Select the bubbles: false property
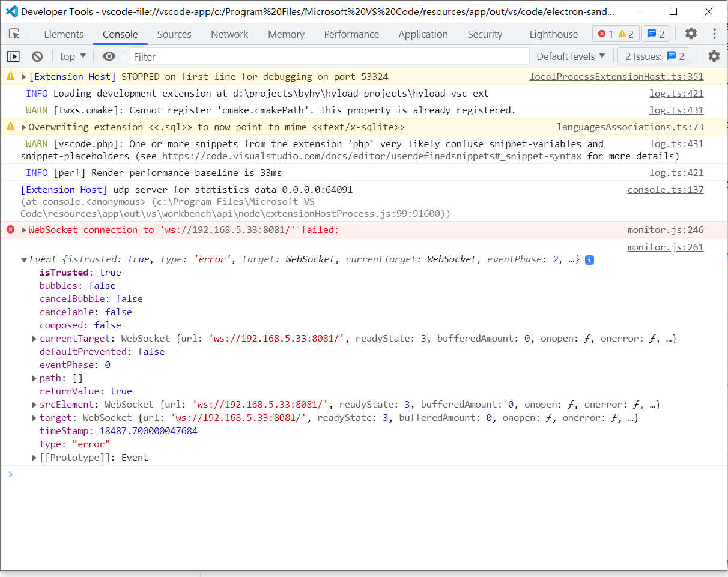728x577 pixels. [x=77, y=286]
